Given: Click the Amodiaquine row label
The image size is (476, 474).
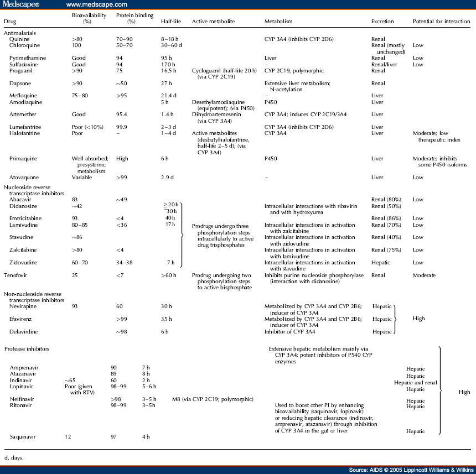Looking at the screenshot, I should click(25, 102).
